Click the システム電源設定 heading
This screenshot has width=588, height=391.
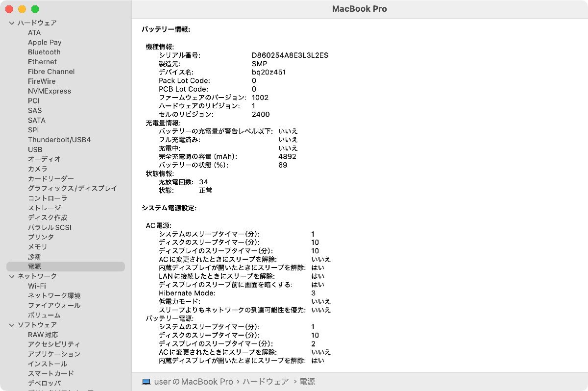click(169, 208)
